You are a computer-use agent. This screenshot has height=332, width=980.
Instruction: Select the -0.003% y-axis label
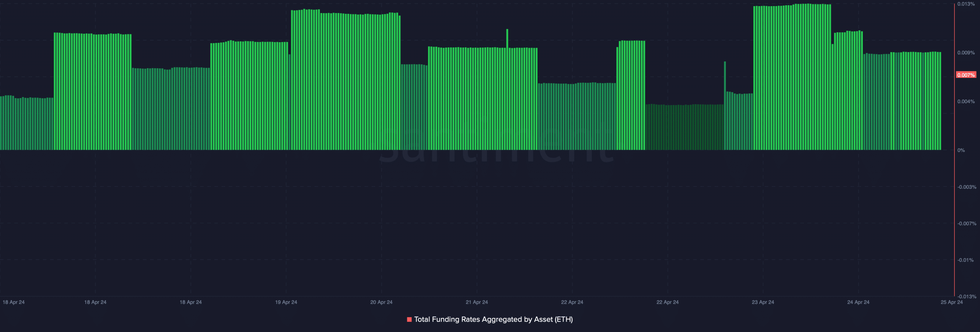coord(967,187)
